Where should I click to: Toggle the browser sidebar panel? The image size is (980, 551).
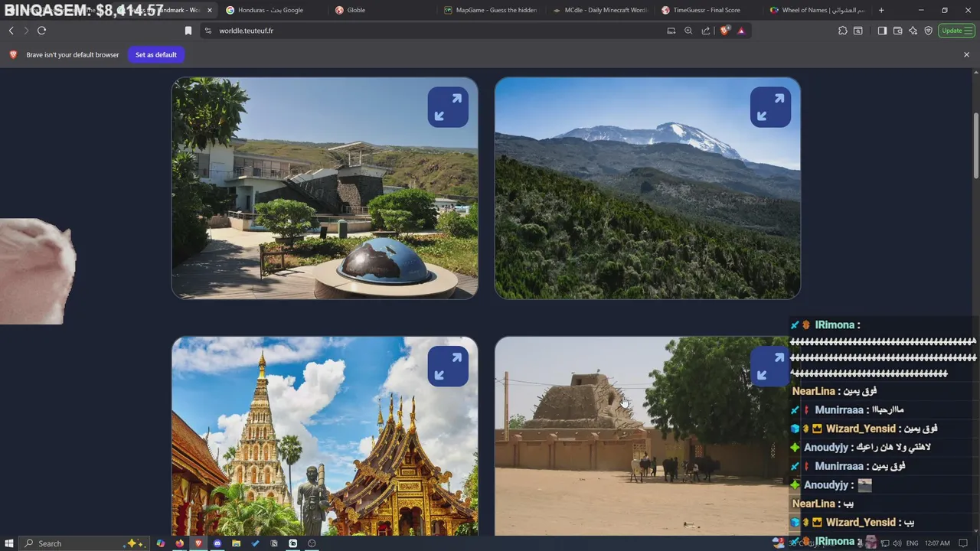tap(882, 31)
